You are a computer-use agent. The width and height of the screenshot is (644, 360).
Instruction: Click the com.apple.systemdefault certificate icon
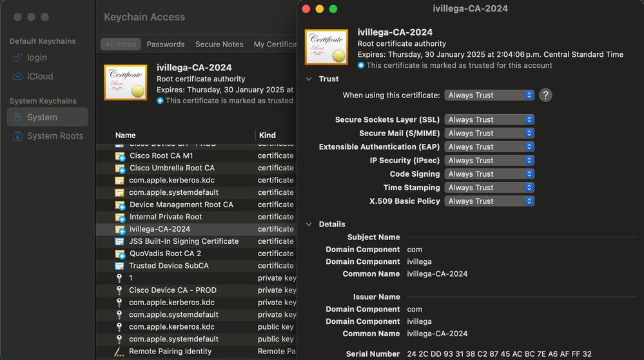119,193
